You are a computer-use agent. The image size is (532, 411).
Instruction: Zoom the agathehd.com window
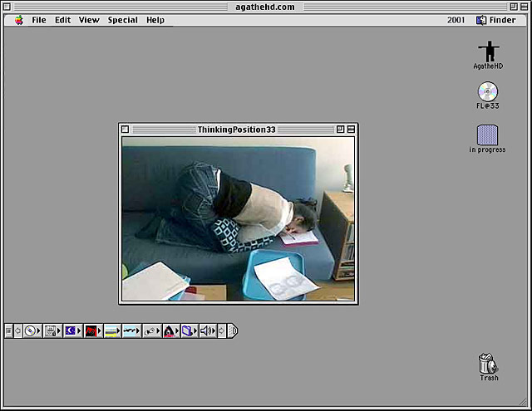pos(514,7)
